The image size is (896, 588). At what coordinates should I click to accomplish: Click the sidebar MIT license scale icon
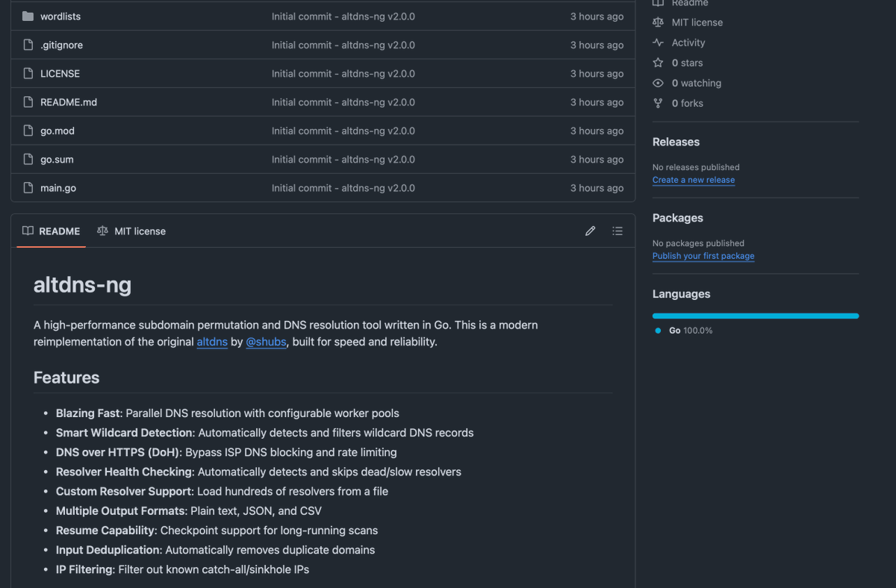coord(658,22)
